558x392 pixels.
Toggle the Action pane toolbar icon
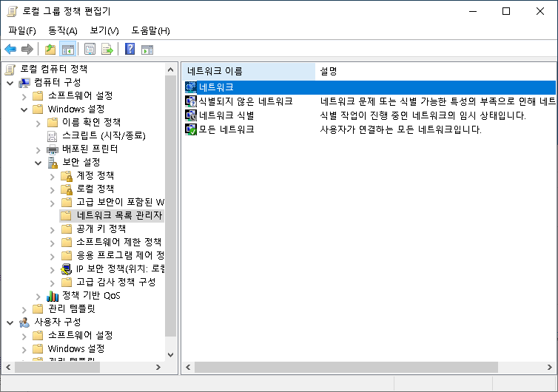pyautogui.click(x=147, y=49)
